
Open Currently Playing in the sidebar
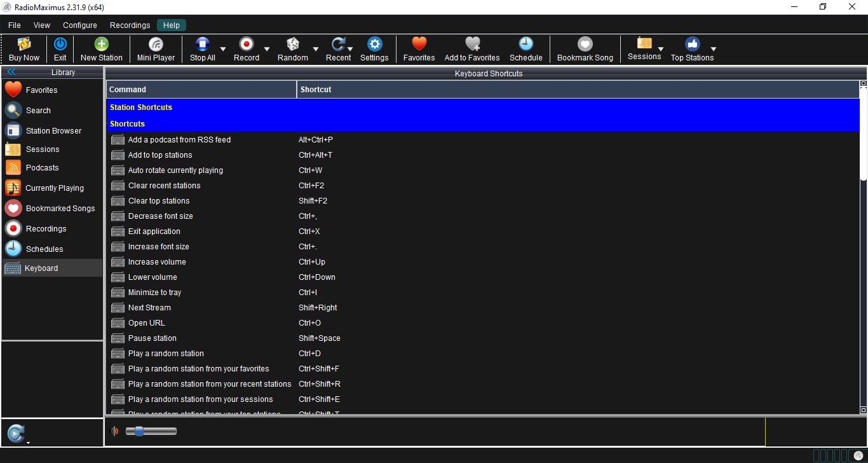(x=52, y=188)
